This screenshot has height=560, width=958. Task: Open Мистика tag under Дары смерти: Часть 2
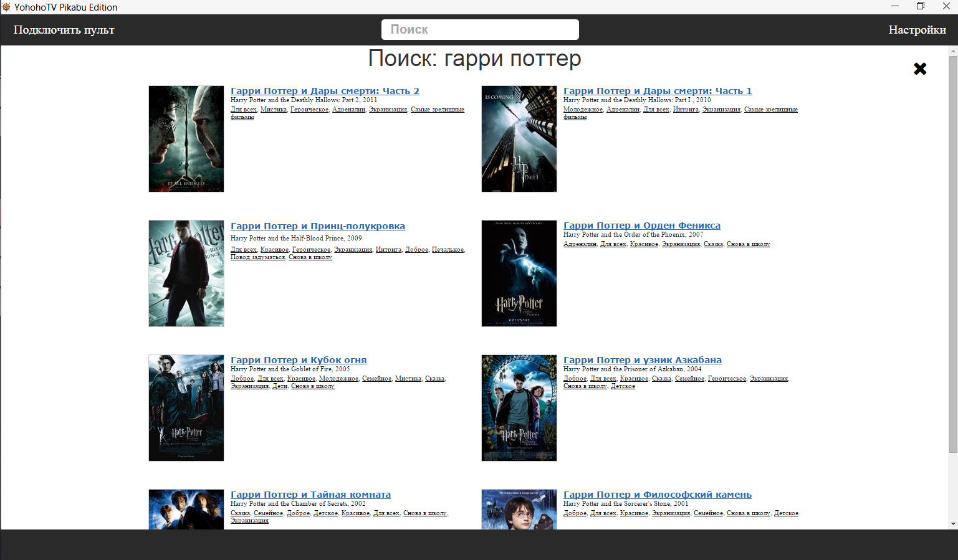click(x=273, y=110)
